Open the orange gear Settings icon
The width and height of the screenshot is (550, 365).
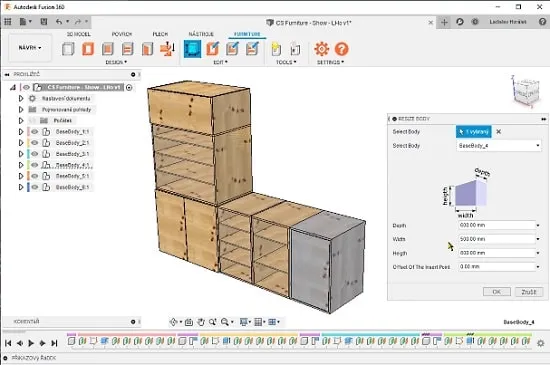pyautogui.click(x=322, y=49)
